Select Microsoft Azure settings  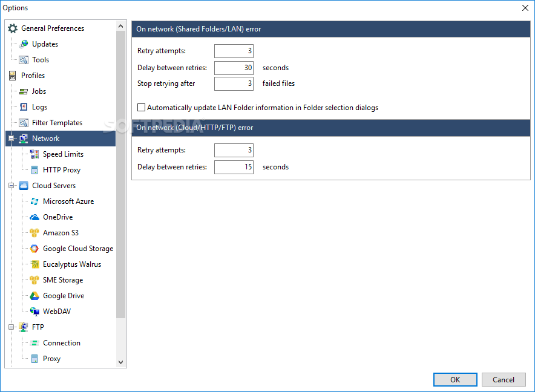[x=68, y=201]
